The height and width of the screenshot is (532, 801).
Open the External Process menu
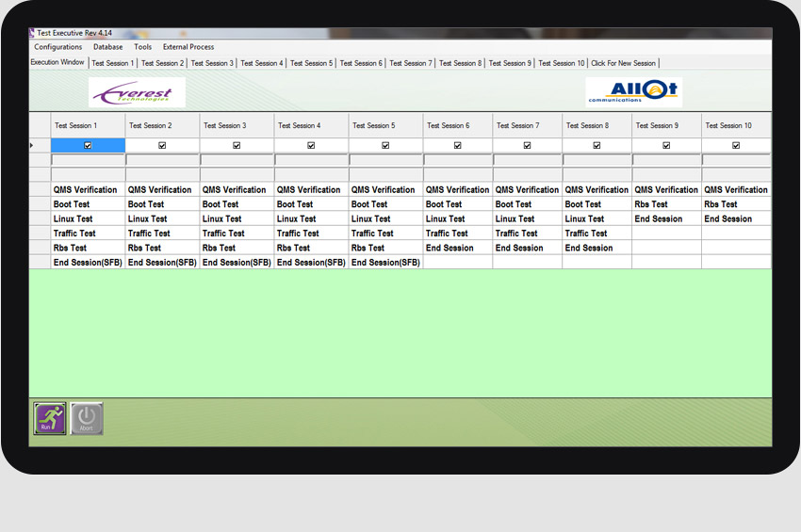tap(188, 47)
